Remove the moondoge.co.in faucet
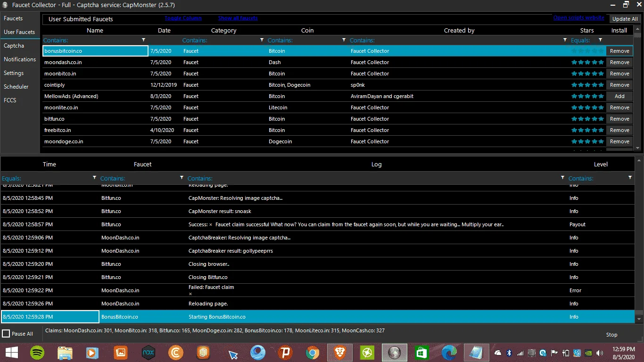 click(x=619, y=141)
